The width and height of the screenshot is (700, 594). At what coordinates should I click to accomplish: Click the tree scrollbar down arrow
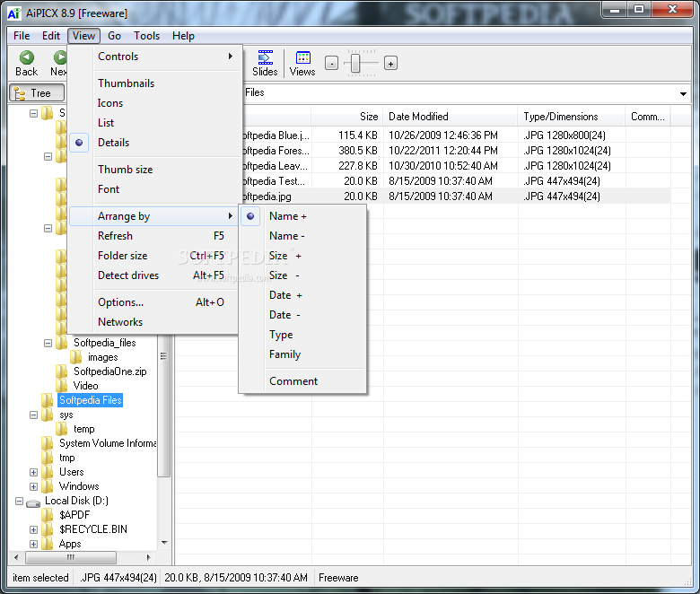click(x=164, y=543)
